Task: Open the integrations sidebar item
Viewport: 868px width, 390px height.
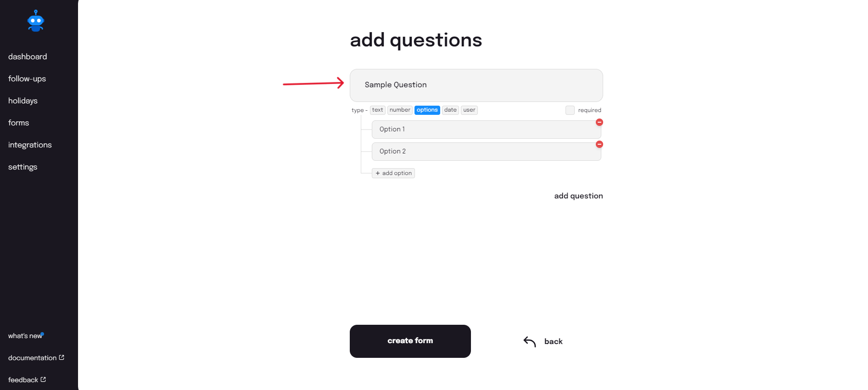Action: 30,145
